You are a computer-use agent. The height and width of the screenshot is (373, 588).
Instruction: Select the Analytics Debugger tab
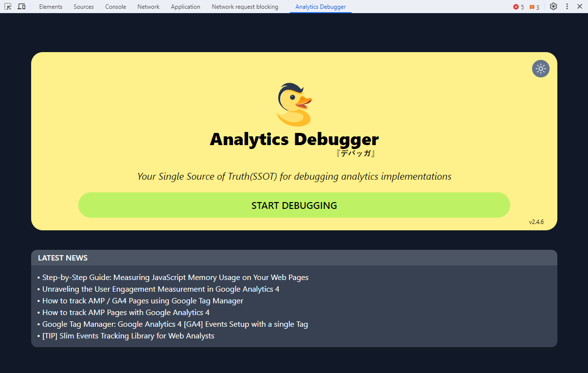(x=320, y=6)
